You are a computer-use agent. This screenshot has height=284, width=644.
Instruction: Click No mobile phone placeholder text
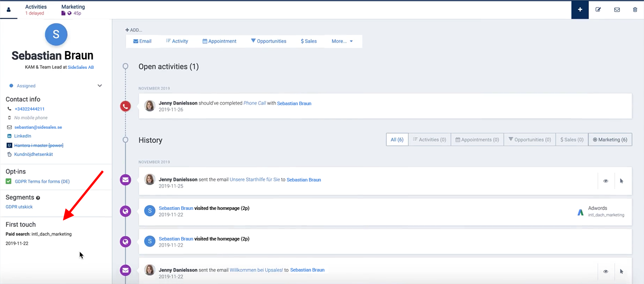tap(31, 118)
